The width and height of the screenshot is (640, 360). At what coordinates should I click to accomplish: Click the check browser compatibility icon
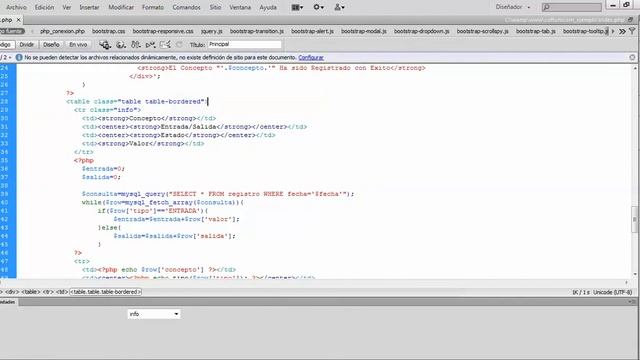165,44
